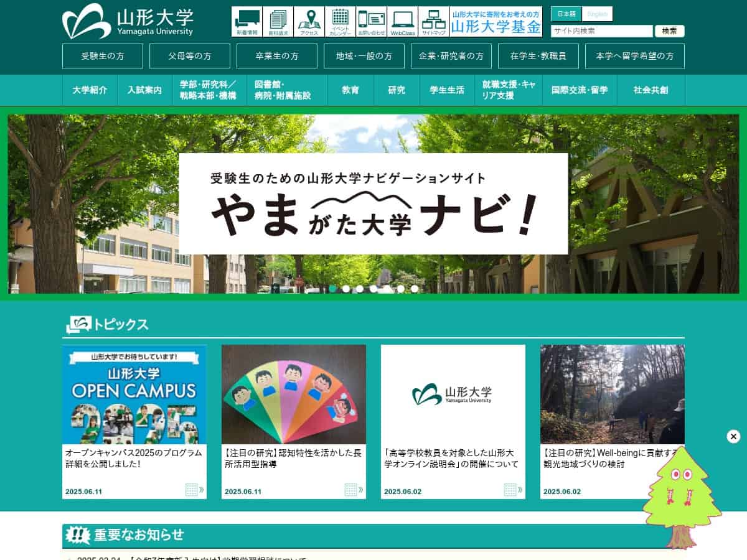Click calendar icon on 認知特性 research card
Image resolution: width=747 pixels, height=560 pixels.
pyautogui.click(x=354, y=490)
